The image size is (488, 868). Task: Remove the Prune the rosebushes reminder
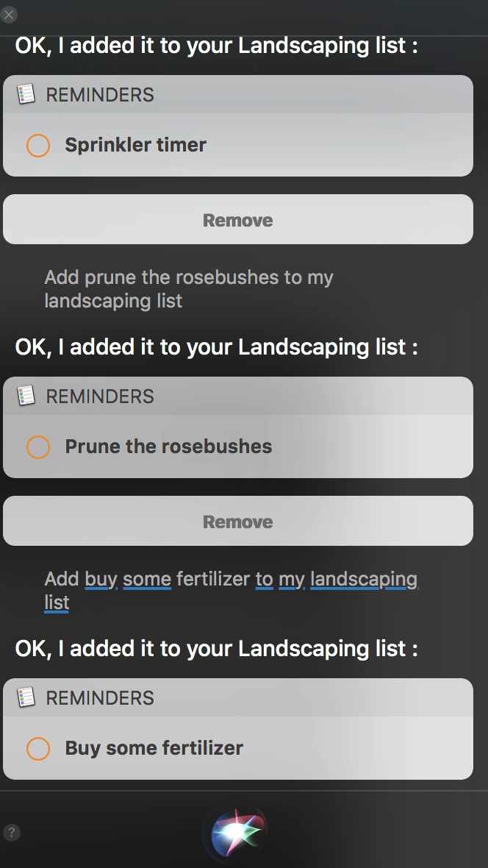pos(238,521)
